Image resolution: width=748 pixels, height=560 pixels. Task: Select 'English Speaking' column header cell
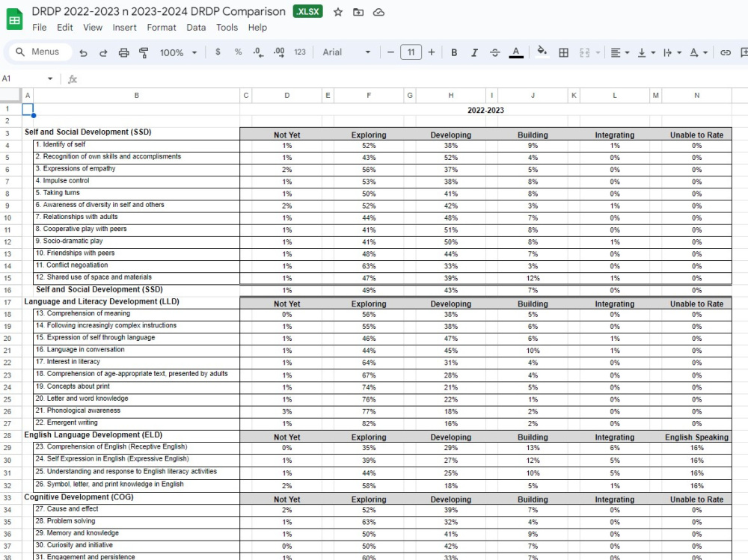tap(696, 437)
